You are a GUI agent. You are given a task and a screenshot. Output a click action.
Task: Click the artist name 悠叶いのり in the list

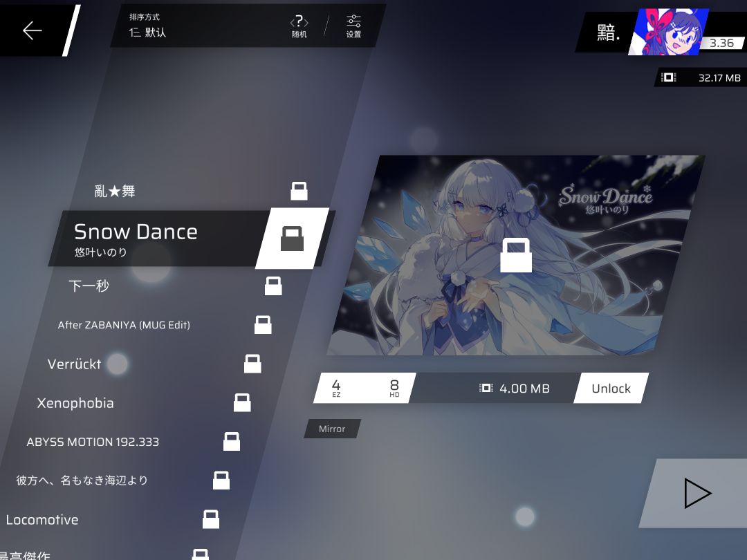click(100, 252)
